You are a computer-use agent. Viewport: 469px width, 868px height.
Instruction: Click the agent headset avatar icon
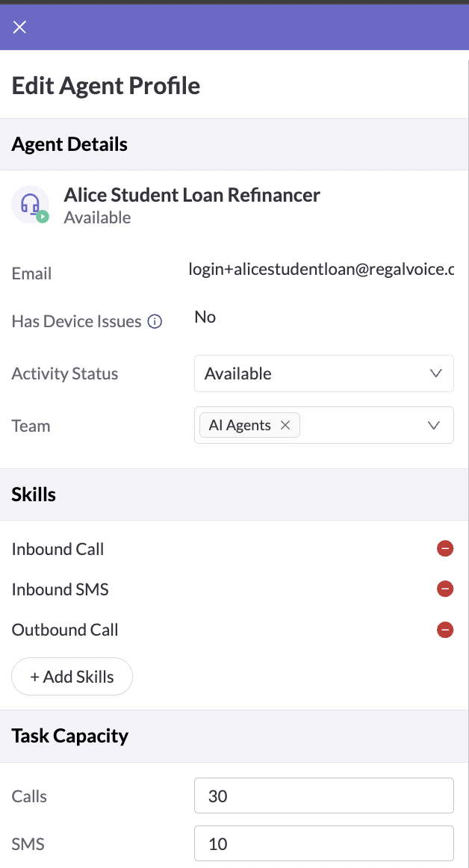pyautogui.click(x=31, y=204)
